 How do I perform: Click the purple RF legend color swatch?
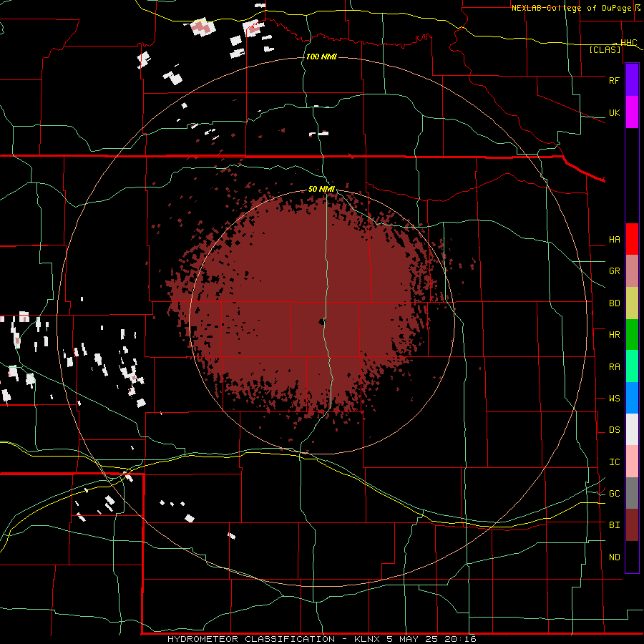(x=632, y=80)
